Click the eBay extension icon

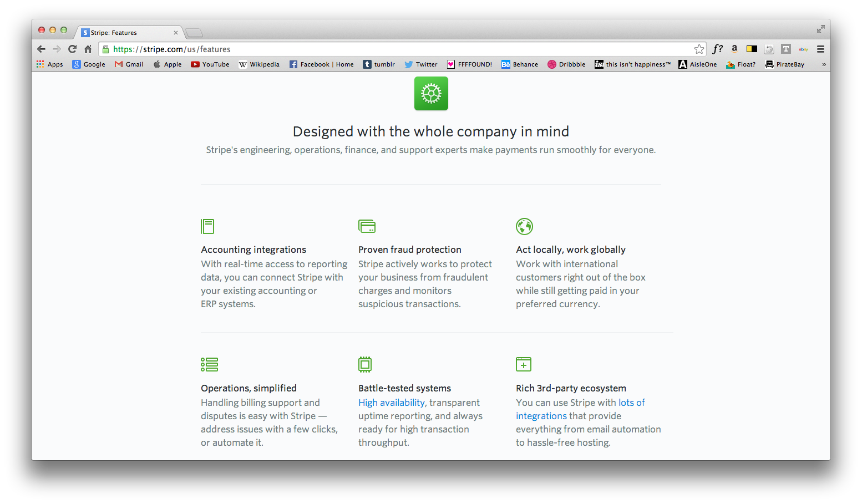803,49
